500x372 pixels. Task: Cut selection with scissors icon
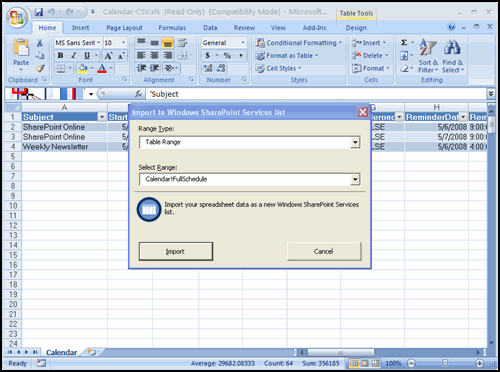click(x=40, y=43)
